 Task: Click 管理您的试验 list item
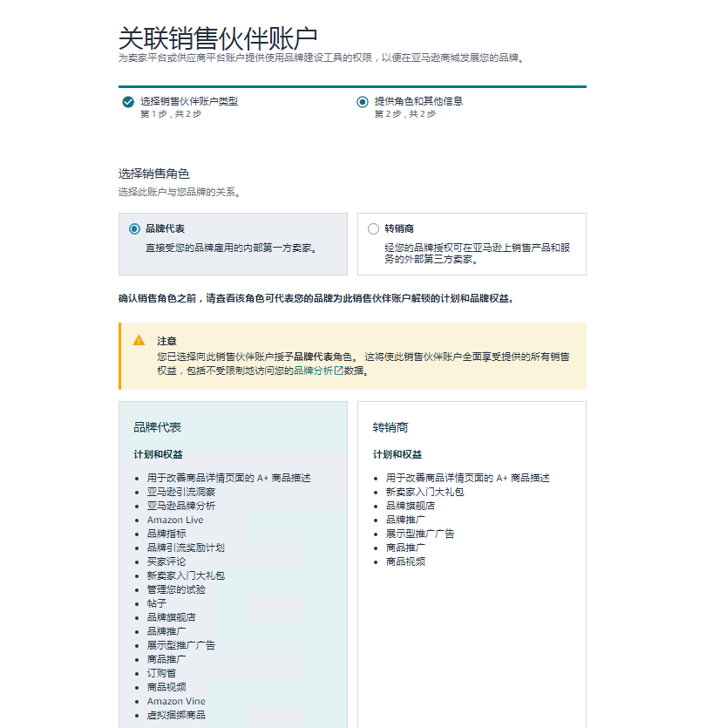click(x=176, y=589)
